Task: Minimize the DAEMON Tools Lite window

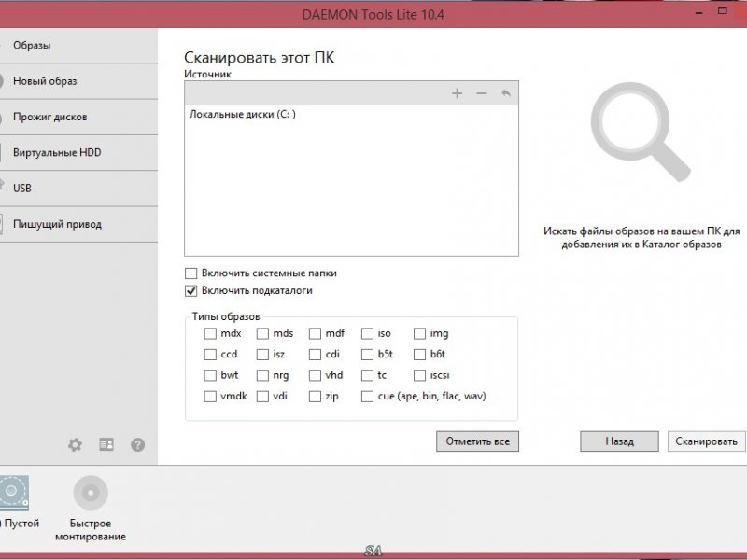Action: click(699, 12)
